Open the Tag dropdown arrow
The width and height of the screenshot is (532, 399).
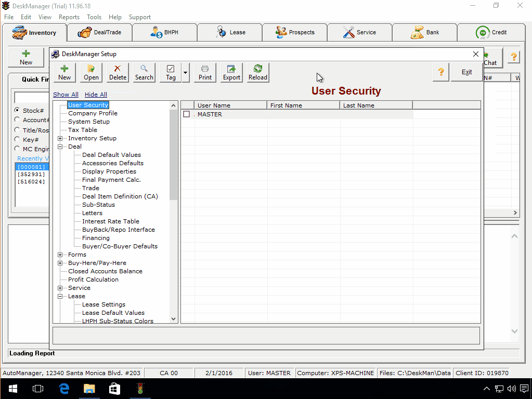tap(185, 72)
